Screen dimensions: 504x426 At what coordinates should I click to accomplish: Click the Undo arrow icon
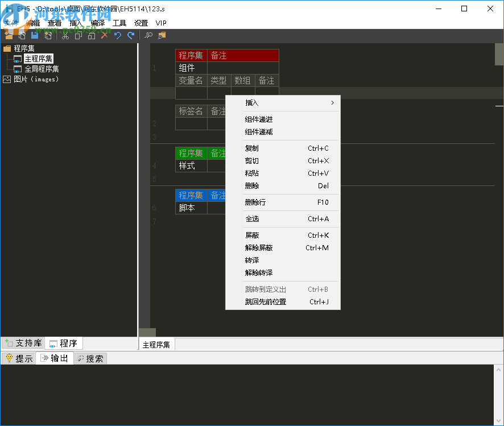point(118,35)
